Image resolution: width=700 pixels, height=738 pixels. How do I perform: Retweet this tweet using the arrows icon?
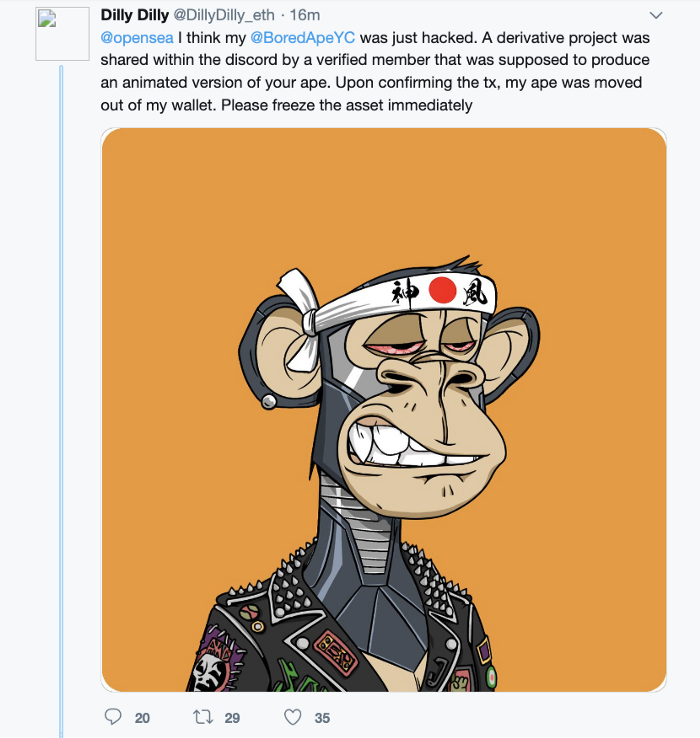click(203, 717)
